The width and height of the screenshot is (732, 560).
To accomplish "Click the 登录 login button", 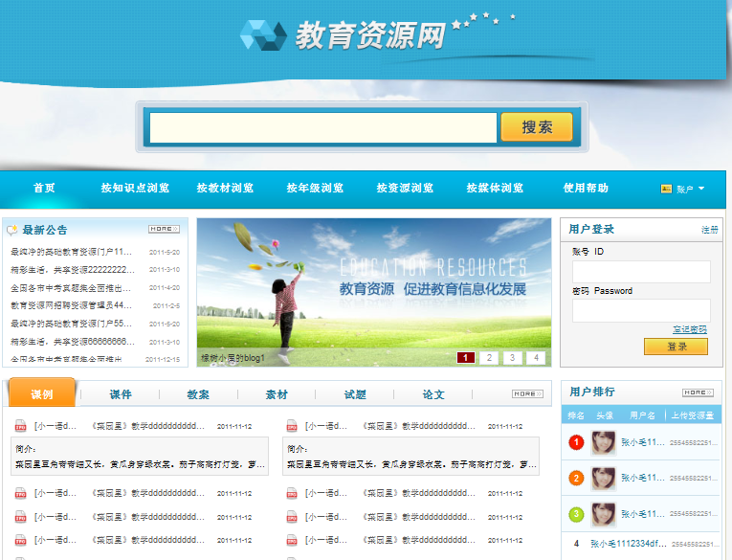I will pos(676,347).
